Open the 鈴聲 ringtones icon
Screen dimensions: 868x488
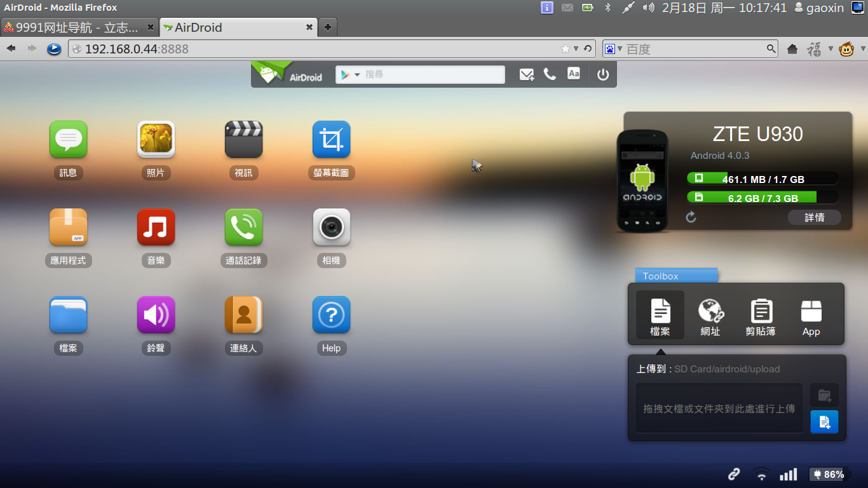[156, 315]
